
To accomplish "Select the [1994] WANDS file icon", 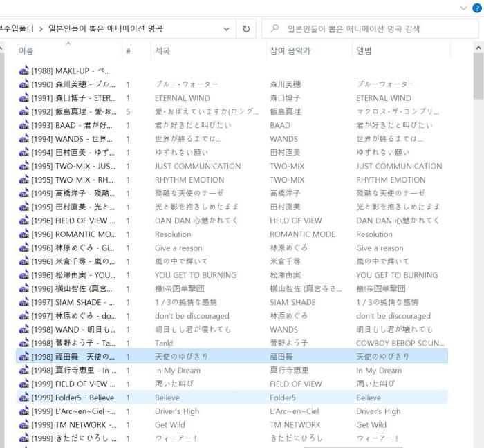I will tap(24, 139).
